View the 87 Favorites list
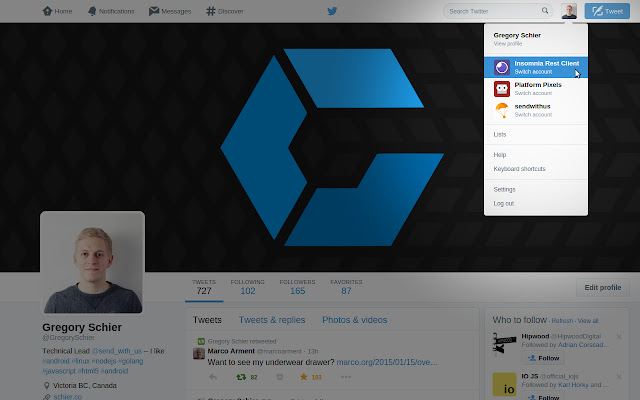The height and width of the screenshot is (400, 640). coord(346,287)
